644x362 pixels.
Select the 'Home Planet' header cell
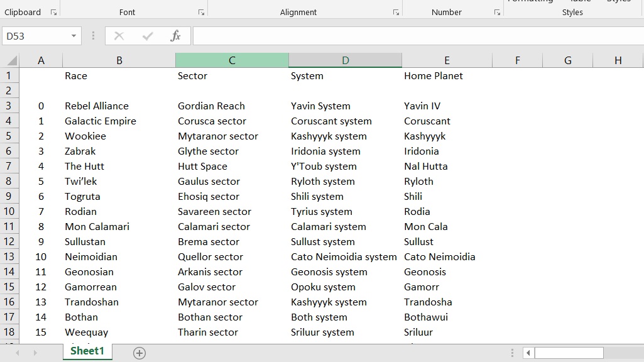[x=447, y=75]
